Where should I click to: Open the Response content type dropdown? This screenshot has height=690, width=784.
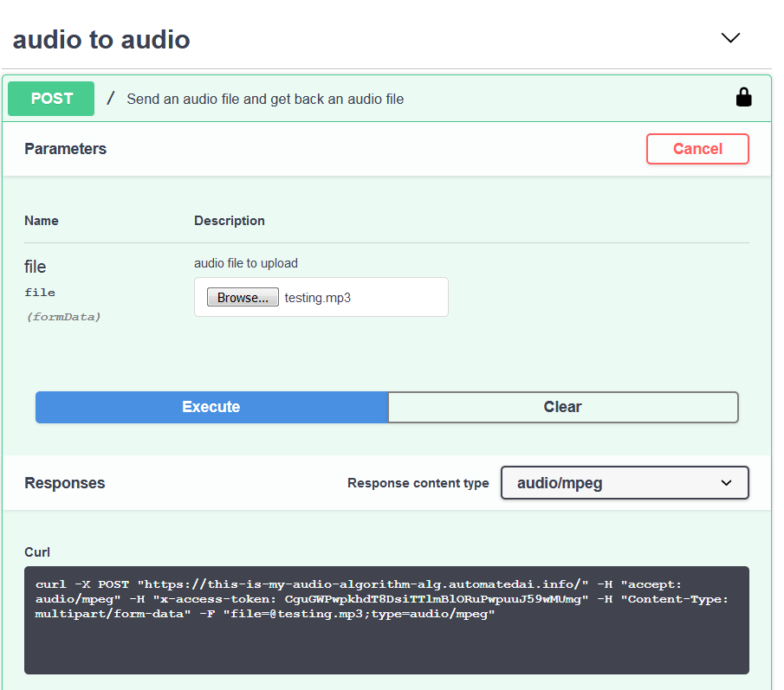point(625,482)
